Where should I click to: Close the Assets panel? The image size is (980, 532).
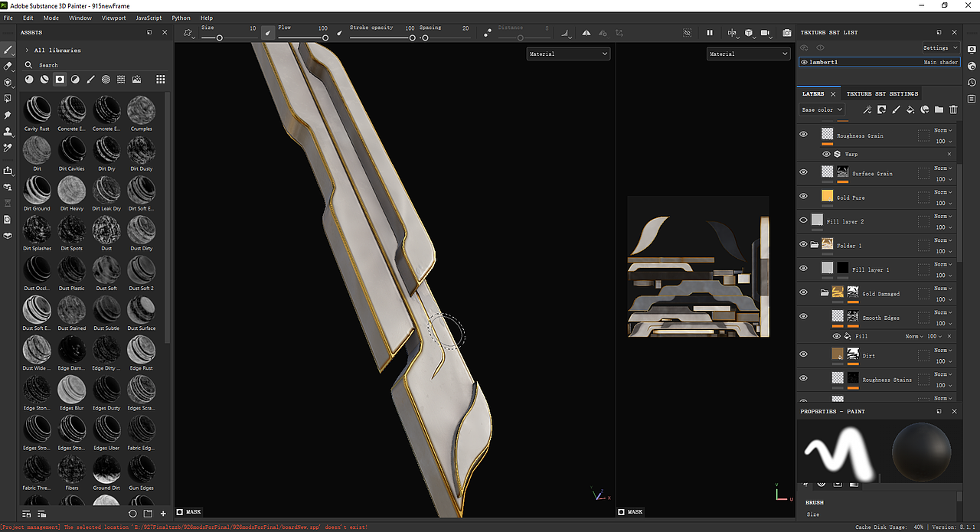(x=165, y=33)
